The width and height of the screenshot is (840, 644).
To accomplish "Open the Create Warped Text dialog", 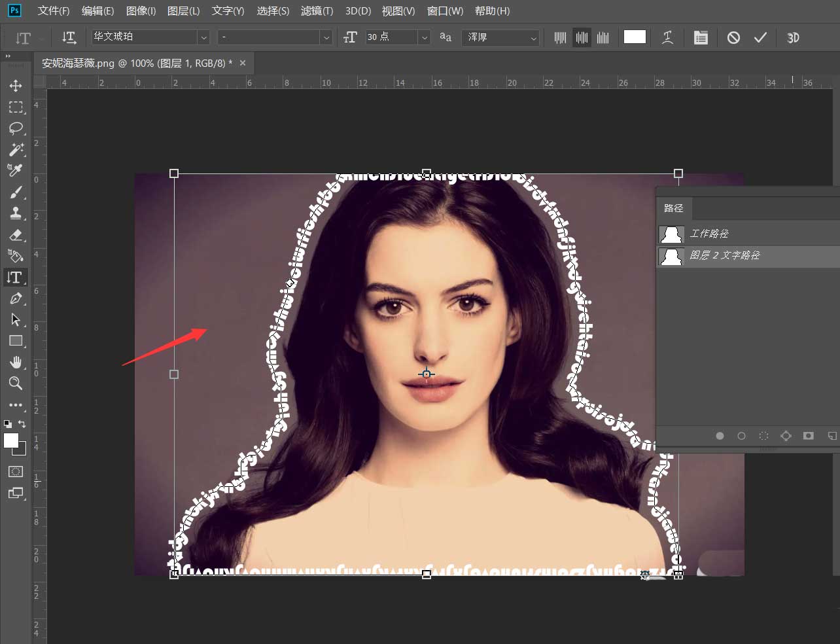I will 667,37.
